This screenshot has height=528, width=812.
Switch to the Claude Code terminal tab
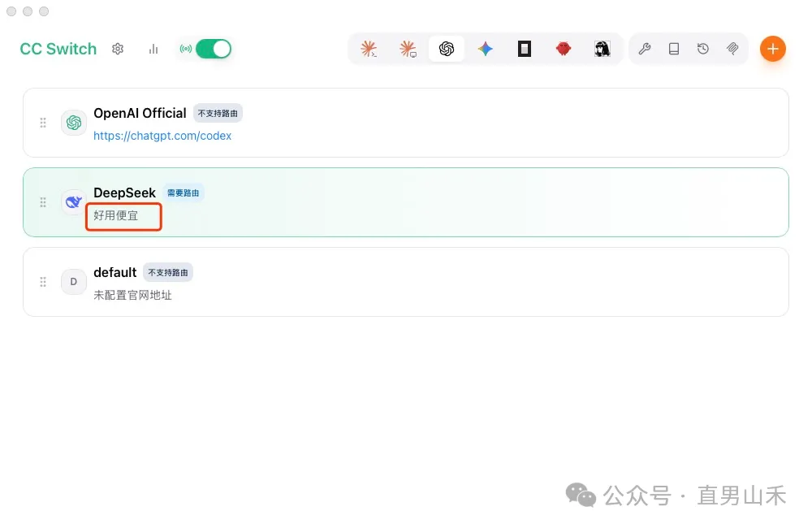(x=369, y=49)
